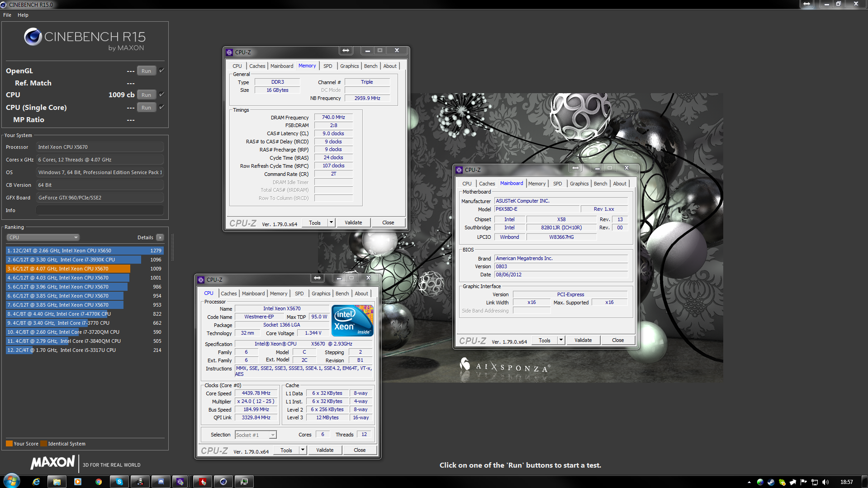Open the About tab in Processor window
The width and height of the screenshot is (868, 488).
(x=361, y=294)
